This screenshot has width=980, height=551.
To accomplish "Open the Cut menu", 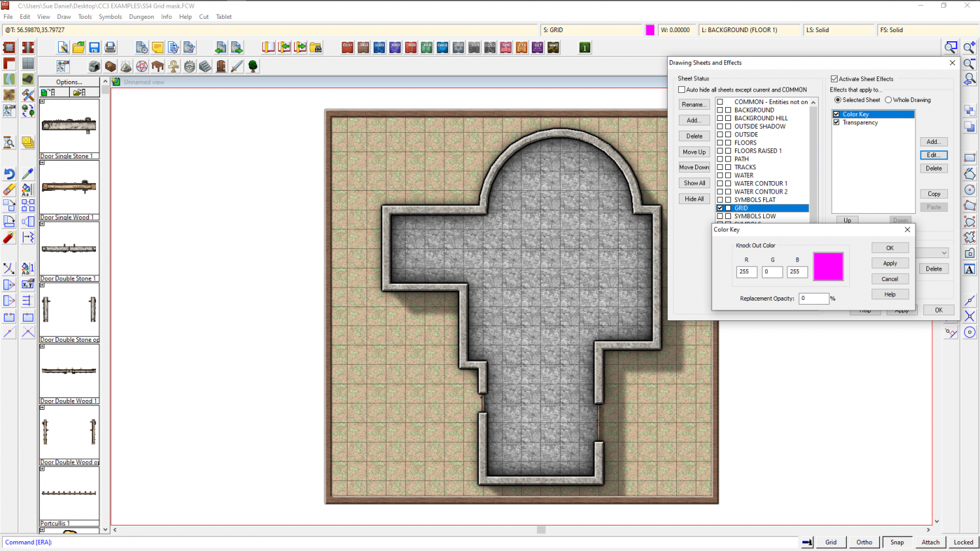I will [204, 17].
